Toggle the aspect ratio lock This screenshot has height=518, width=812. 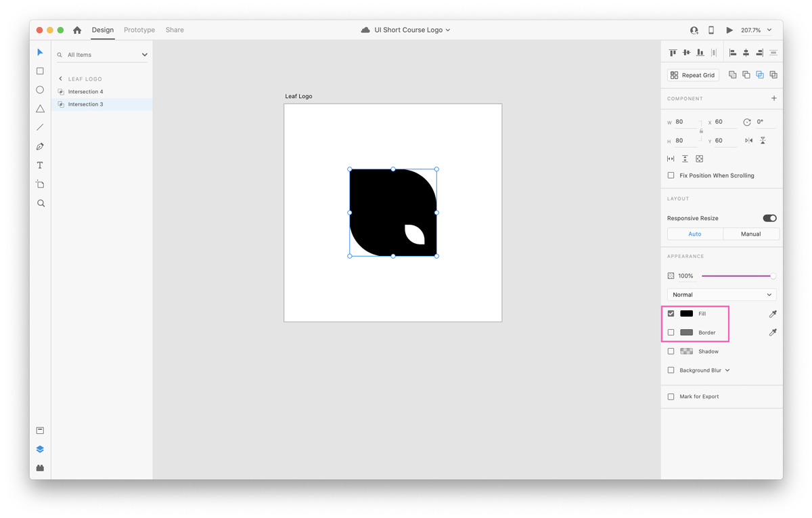click(x=701, y=131)
